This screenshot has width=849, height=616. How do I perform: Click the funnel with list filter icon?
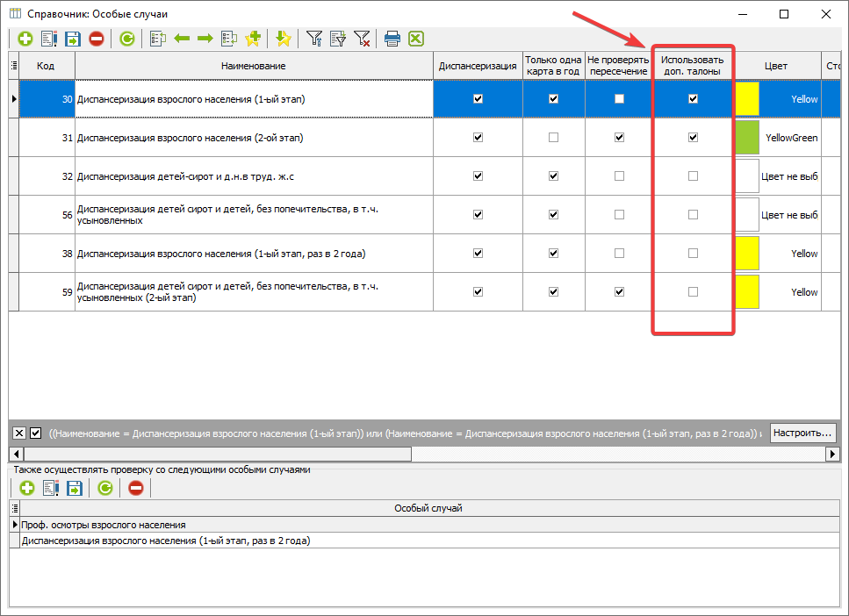(x=338, y=39)
